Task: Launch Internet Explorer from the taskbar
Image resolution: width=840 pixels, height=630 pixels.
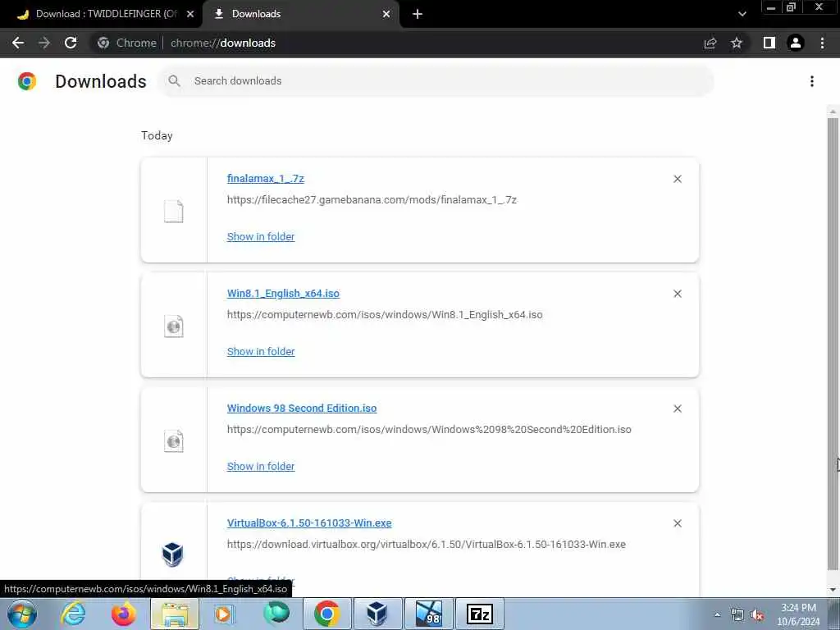Action: click(x=73, y=614)
